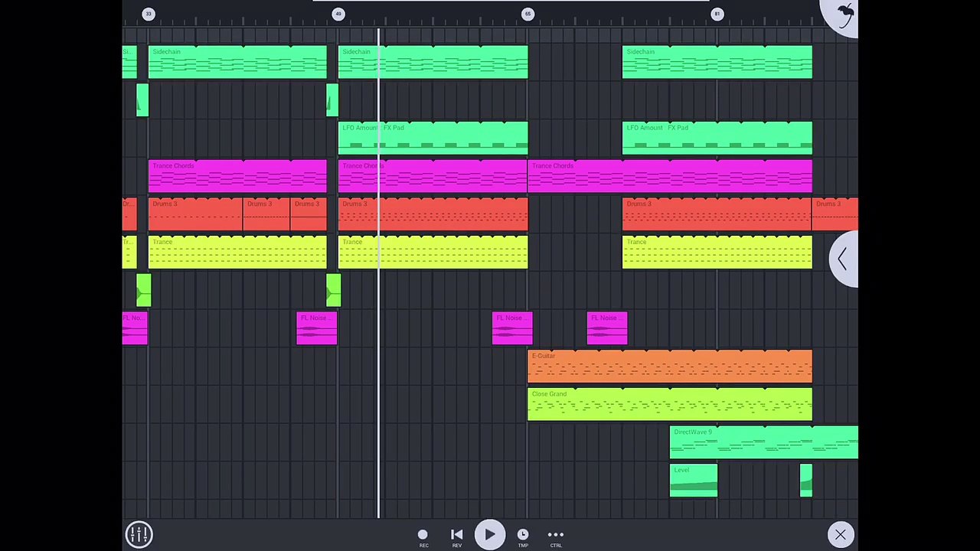The height and width of the screenshot is (551, 980).
Task: Select the last Sidechain clip near bar 81
Action: click(717, 62)
